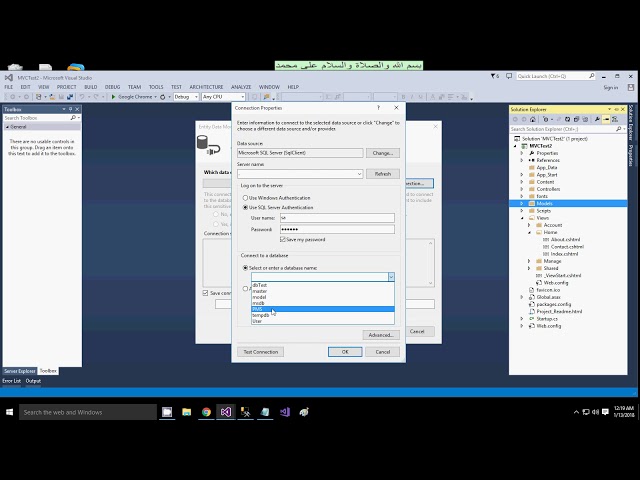
Task: Click the Home icon in Solution Explorer toolbar
Action: tap(533, 119)
